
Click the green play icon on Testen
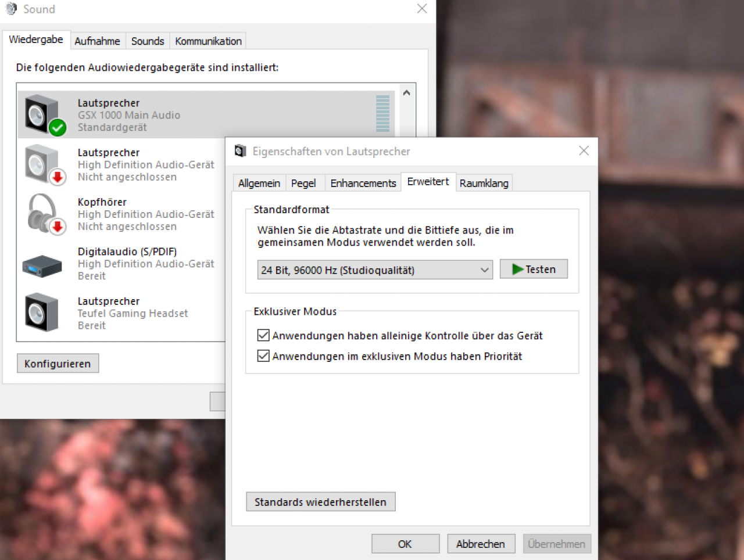pos(517,269)
